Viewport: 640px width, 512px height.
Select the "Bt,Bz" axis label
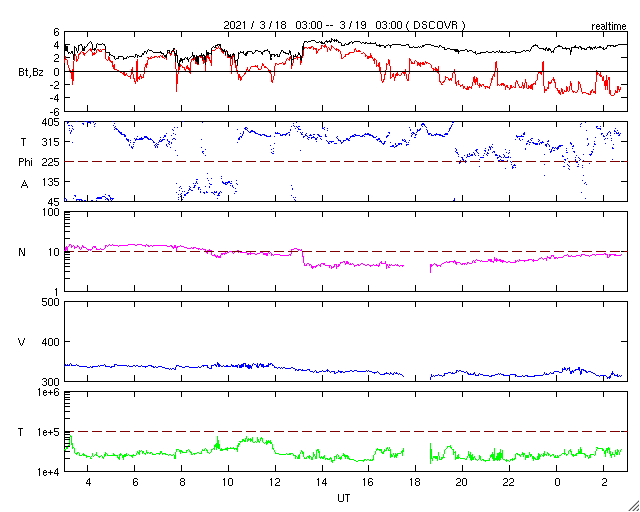coord(31,74)
